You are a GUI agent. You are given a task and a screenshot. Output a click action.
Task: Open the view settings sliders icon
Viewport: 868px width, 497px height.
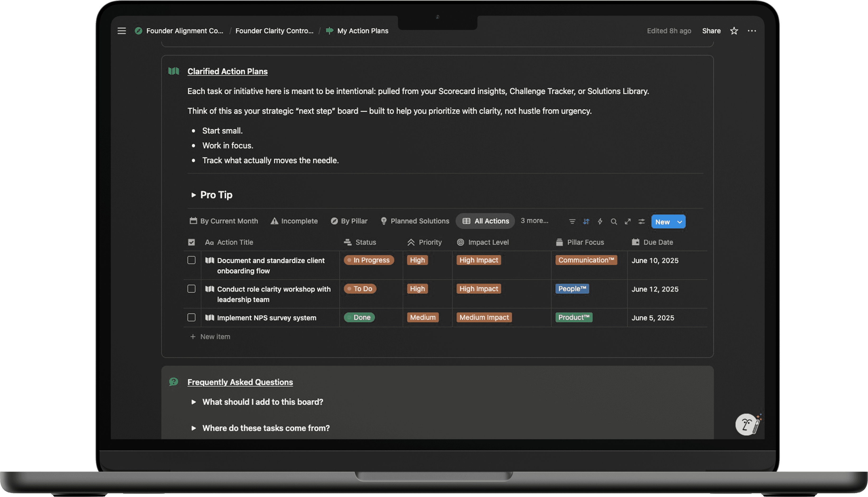tap(641, 222)
